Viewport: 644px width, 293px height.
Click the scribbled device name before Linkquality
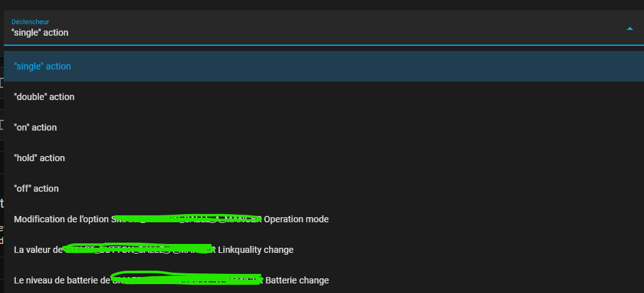139,249
